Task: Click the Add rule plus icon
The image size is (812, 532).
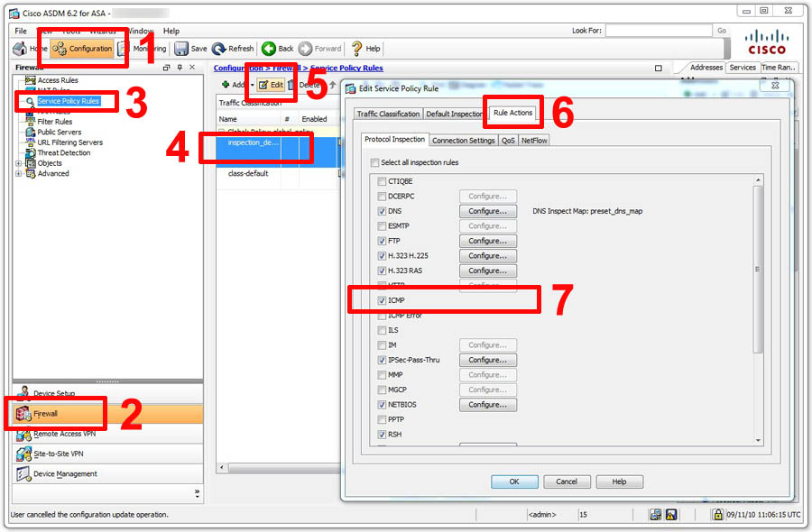Action: point(226,85)
